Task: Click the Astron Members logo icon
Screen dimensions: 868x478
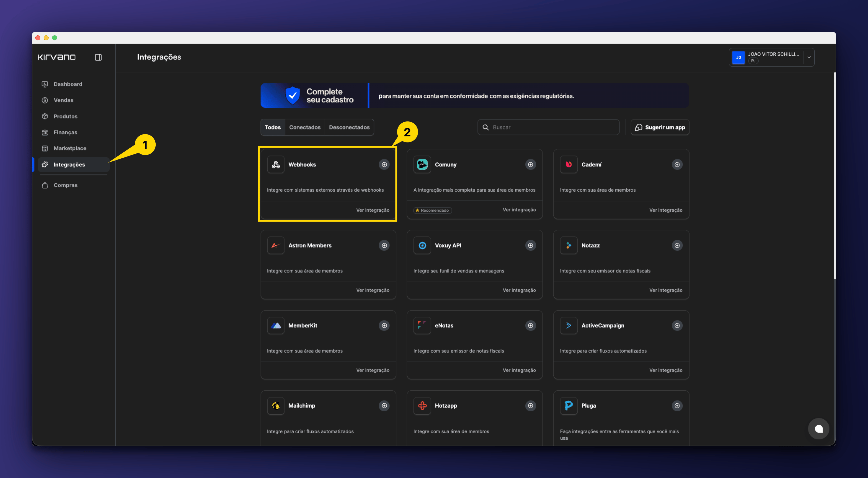Action: tap(276, 245)
